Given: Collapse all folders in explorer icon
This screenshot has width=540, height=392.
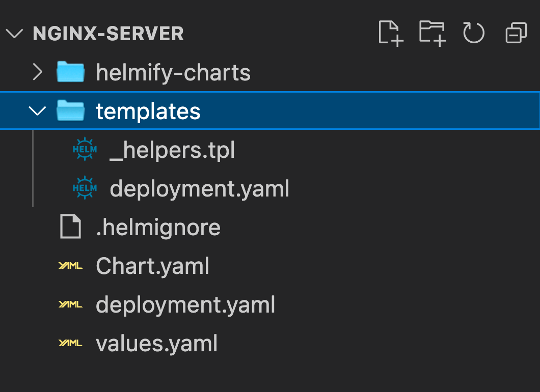Looking at the screenshot, I should click(516, 33).
